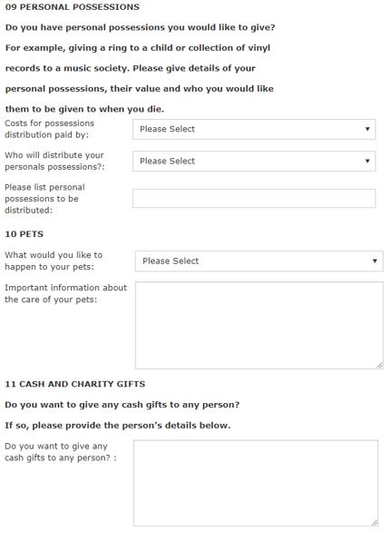Open 'Who will distribute your personals possessions' dropdown
The image size is (392, 541).
[x=254, y=162]
